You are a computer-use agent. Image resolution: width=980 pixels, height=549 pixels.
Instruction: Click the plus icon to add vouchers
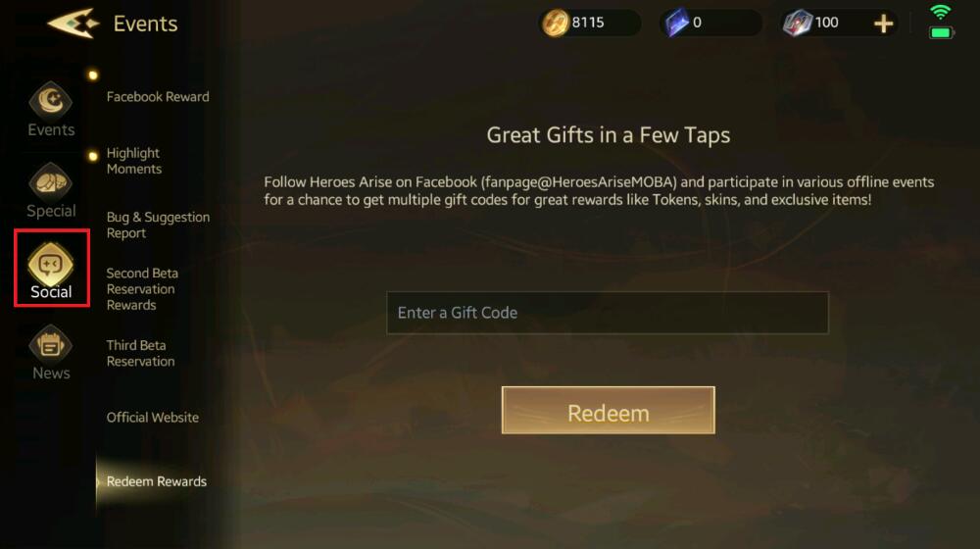883,24
